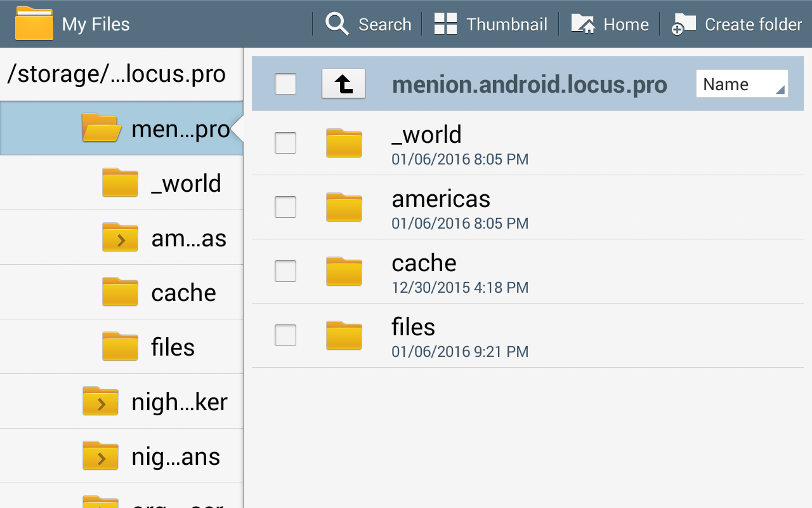Expand the nigh…ker folder in tree
The image size is (812, 508).
click(x=100, y=402)
